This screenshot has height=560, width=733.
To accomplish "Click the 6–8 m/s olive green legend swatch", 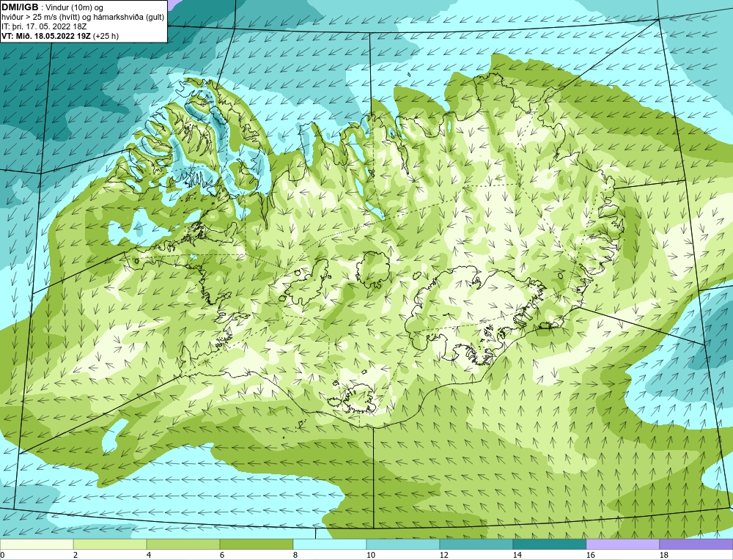I will point(256,545).
